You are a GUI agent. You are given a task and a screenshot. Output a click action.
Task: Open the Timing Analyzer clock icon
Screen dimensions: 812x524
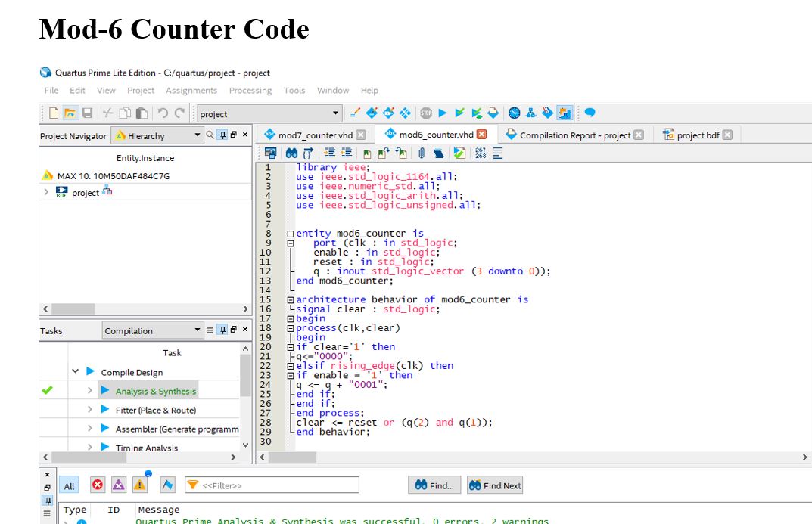[x=513, y=112]
